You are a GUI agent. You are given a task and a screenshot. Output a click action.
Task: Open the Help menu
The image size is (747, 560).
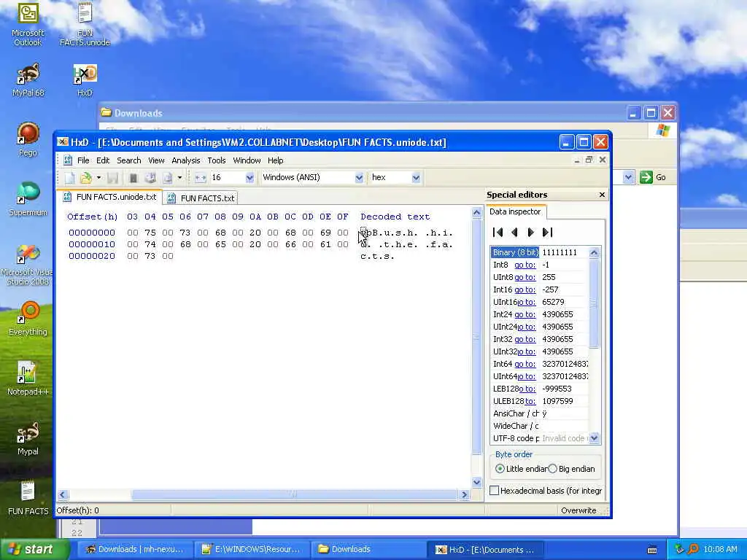point(275,160)
